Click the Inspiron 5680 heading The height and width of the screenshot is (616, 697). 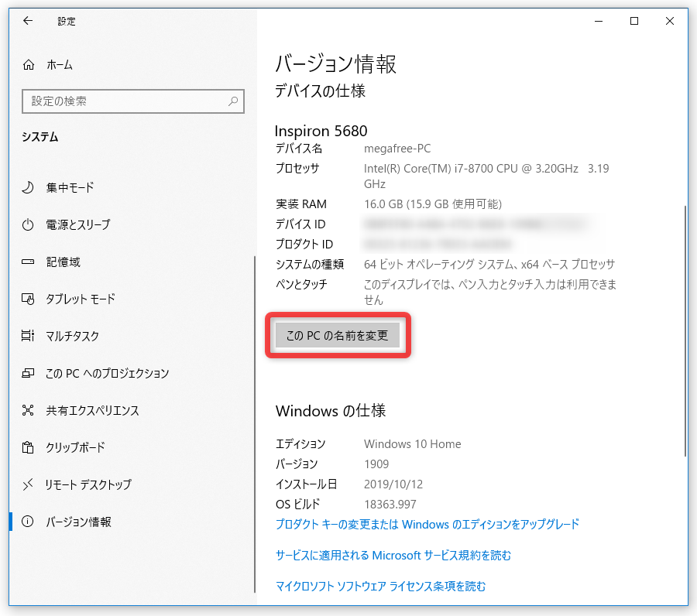pyautogui.click(x=321, y=131)
